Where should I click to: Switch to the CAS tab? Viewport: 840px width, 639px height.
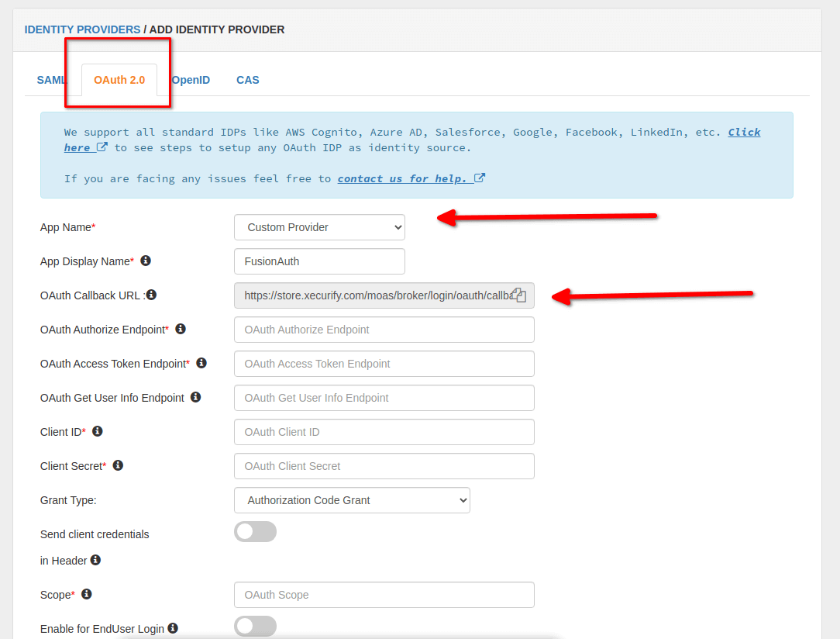tap(248, 80)
